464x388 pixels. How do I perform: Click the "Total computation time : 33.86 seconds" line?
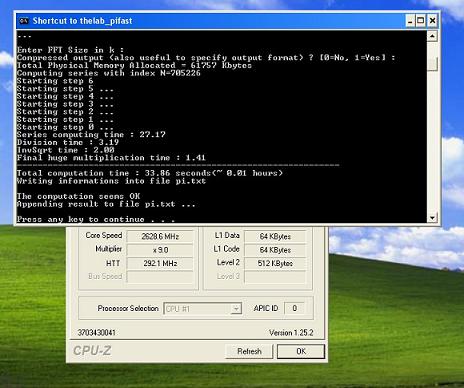150,173
